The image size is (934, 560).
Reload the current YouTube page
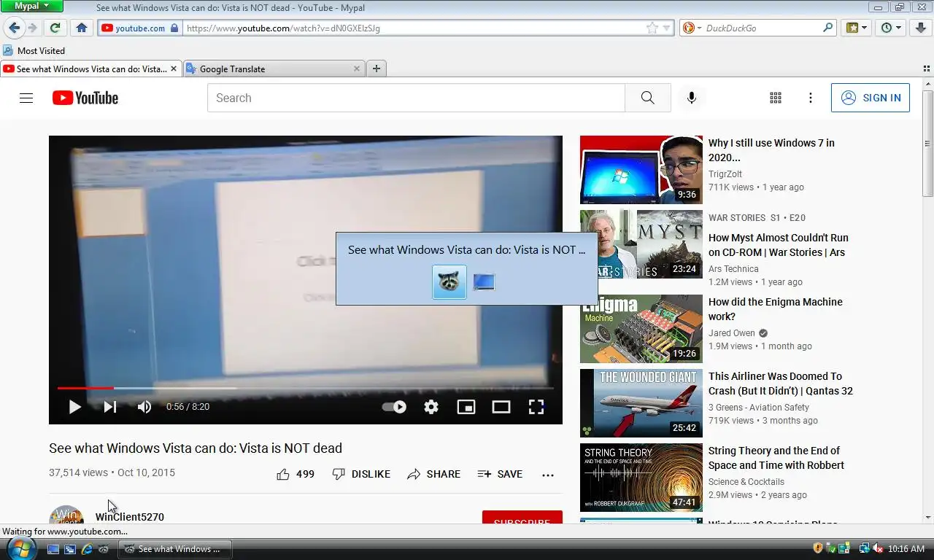coord(55,28)
